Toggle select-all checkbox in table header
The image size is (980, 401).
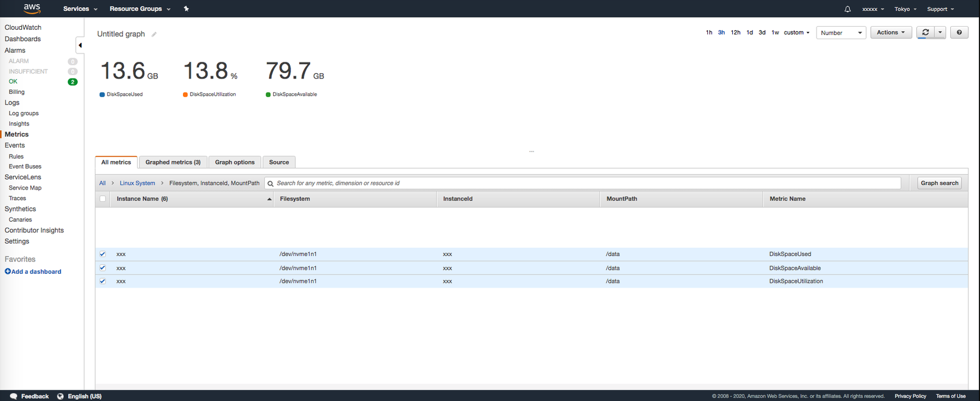pyautogui.click(x=103, y=199)
